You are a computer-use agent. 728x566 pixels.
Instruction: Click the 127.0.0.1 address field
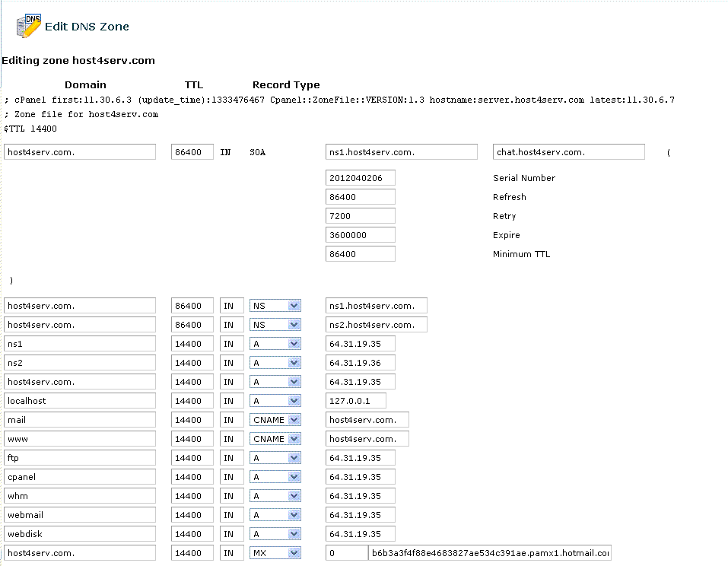[356, 401]
